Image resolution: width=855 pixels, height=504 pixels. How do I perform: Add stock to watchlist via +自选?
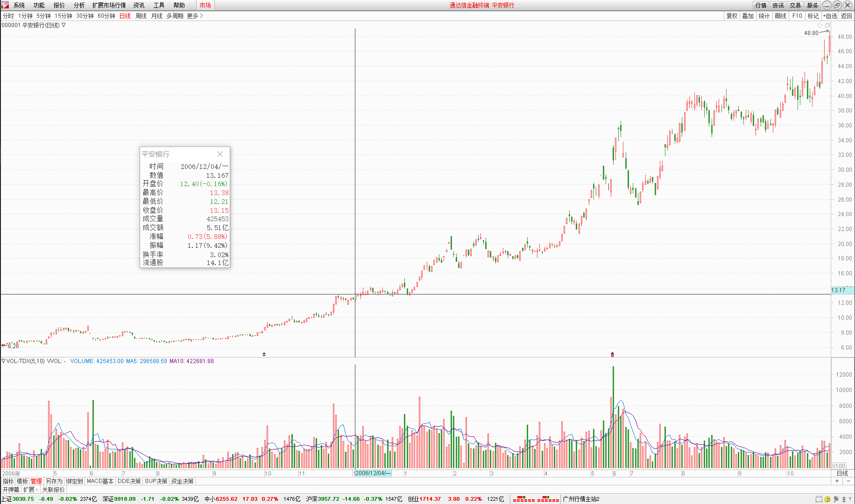(830, 16)
